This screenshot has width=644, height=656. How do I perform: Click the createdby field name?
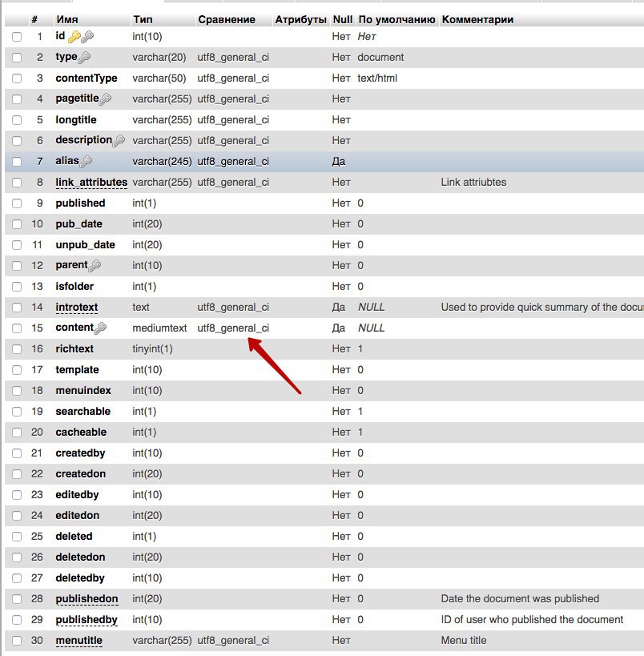[80, 453]
